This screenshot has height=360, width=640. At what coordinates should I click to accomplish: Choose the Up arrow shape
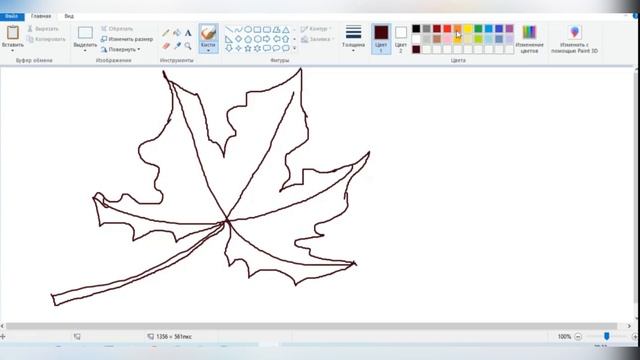pyautogui.click(x=286, y=39)
